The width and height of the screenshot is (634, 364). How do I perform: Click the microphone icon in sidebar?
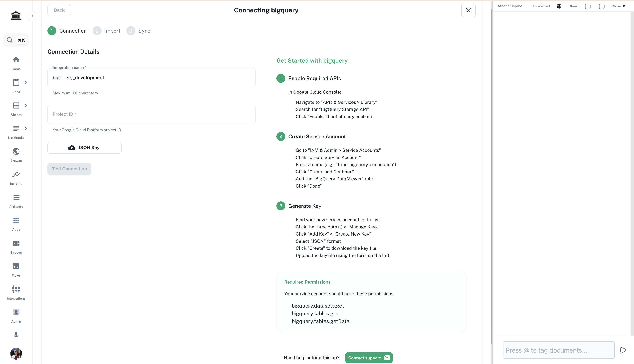coord(16,335)
